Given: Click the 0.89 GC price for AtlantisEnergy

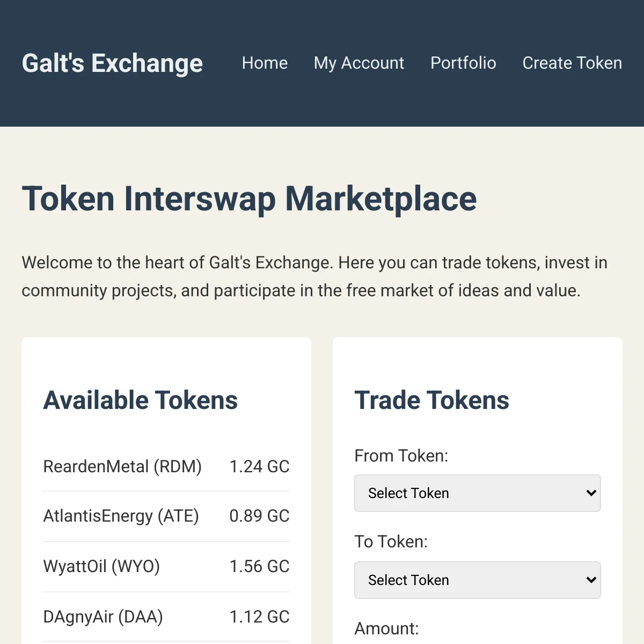Looking at the screenshot, I should 259,516.
